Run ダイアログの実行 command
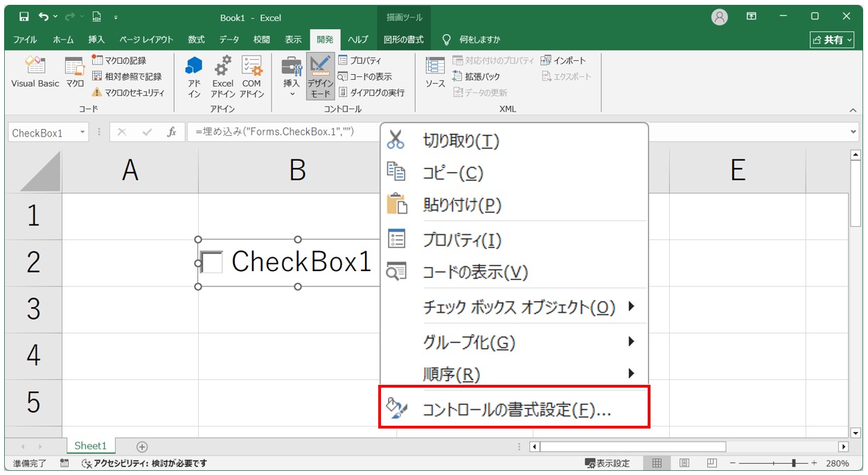 (x=371, y=92)
